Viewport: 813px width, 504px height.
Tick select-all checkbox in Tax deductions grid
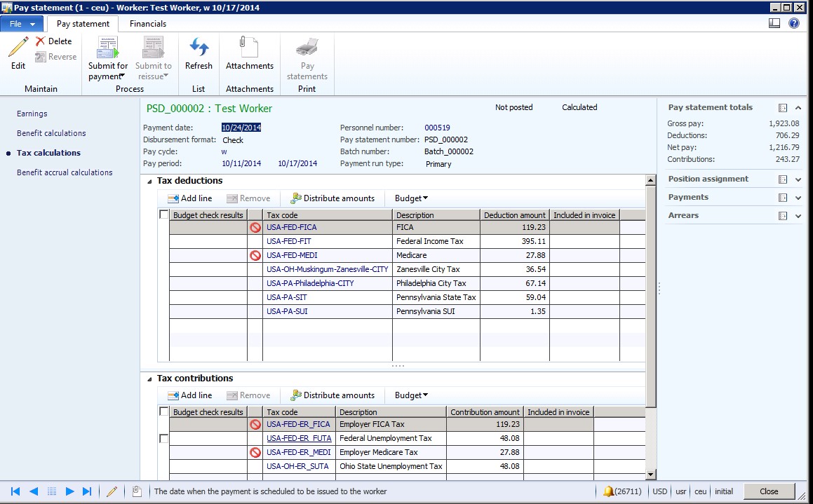(164, 214)
